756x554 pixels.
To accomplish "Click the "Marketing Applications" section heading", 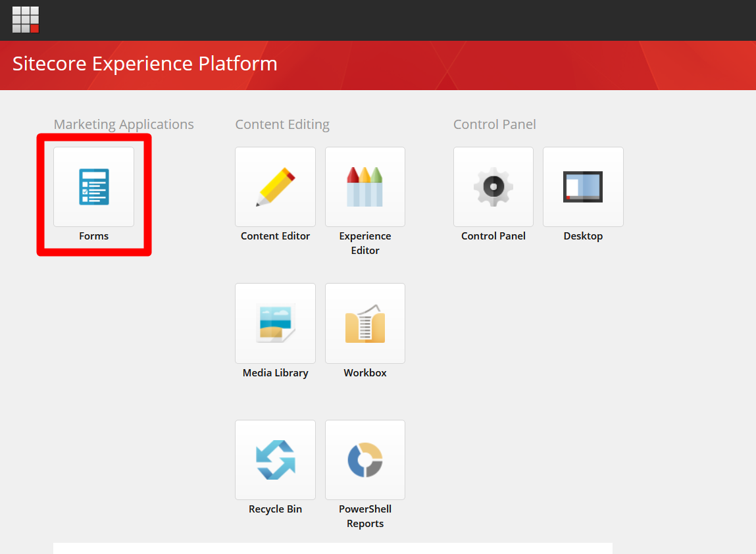I will coord(124,124).
